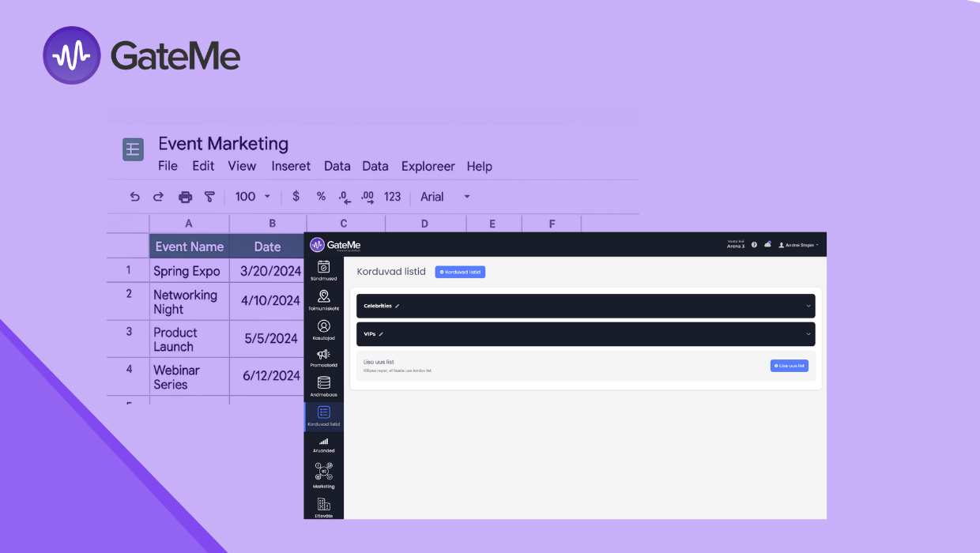Image resolution: width=980 pixels, height=553 pixels.
Task: Open Kasutajad in the GateMe sidebar
Action: point(323,329)
